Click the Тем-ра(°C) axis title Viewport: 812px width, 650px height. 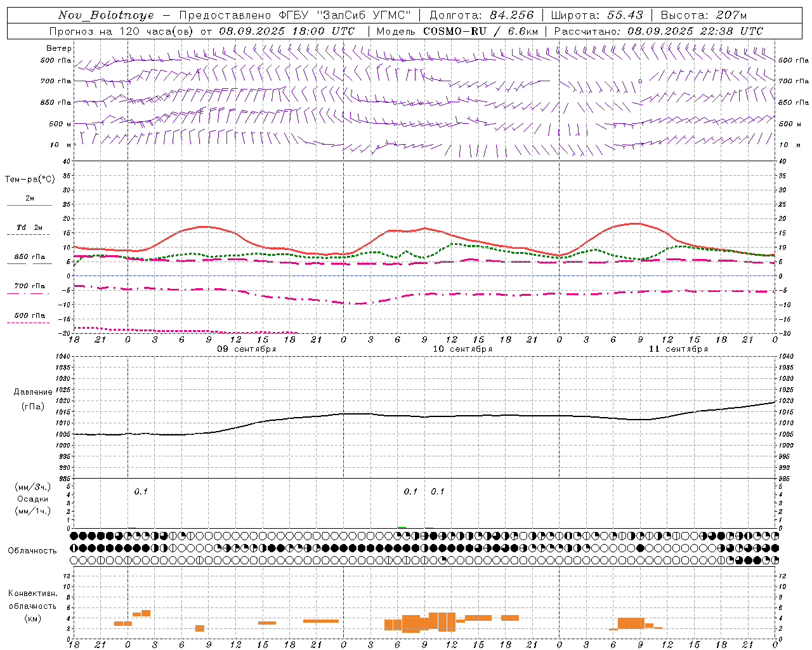tap(30, 180)
